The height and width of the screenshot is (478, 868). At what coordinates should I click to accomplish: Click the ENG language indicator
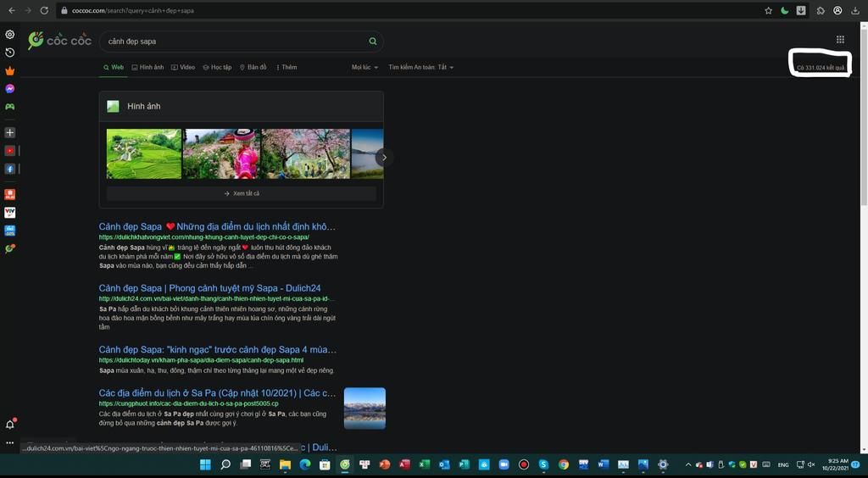tap(783, 464)
